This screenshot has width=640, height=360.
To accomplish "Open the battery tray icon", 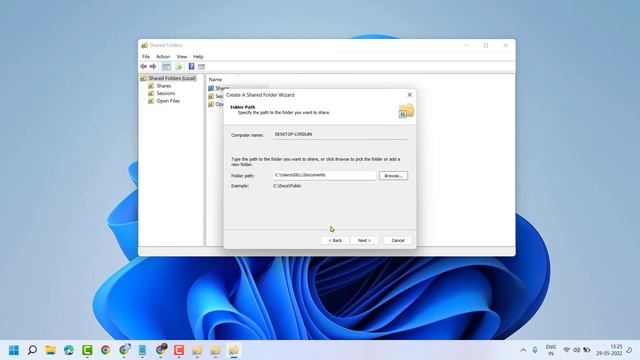I will click(x=587, y=350).
